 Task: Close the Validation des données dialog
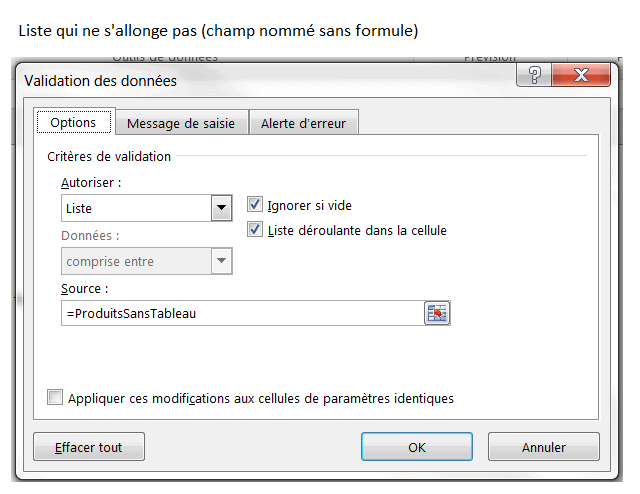(582, 77)
